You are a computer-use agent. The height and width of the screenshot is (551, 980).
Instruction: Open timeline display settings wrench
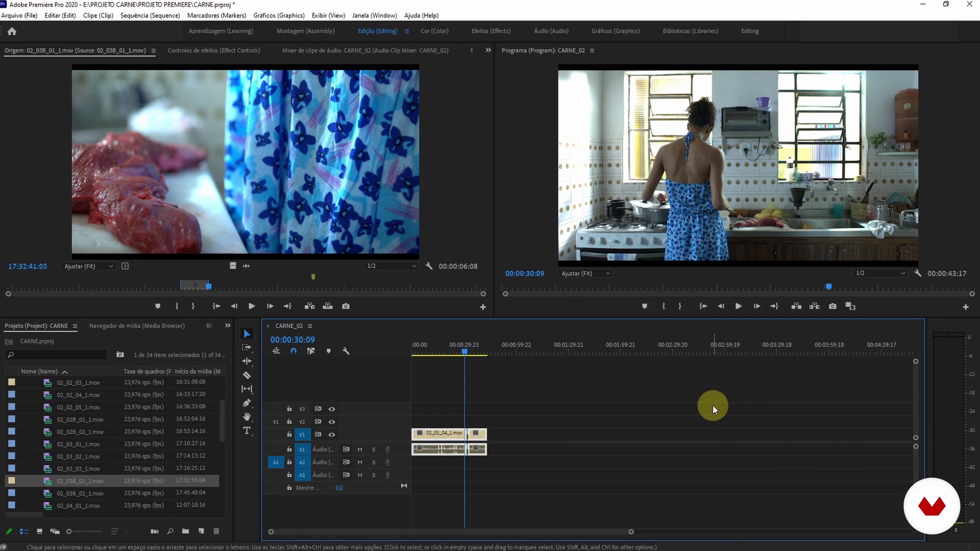(346, 351)
